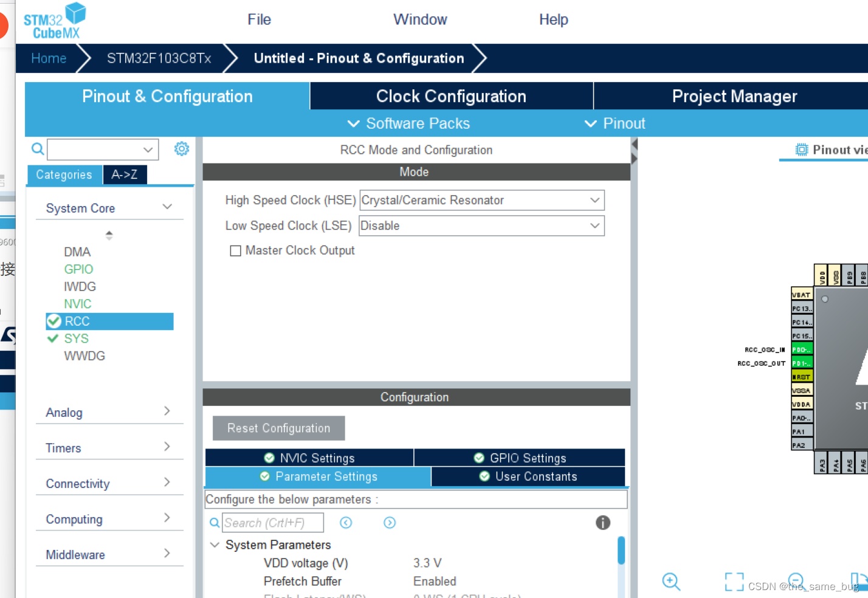Click the parameter search magnifier icon

coord(215,523)
